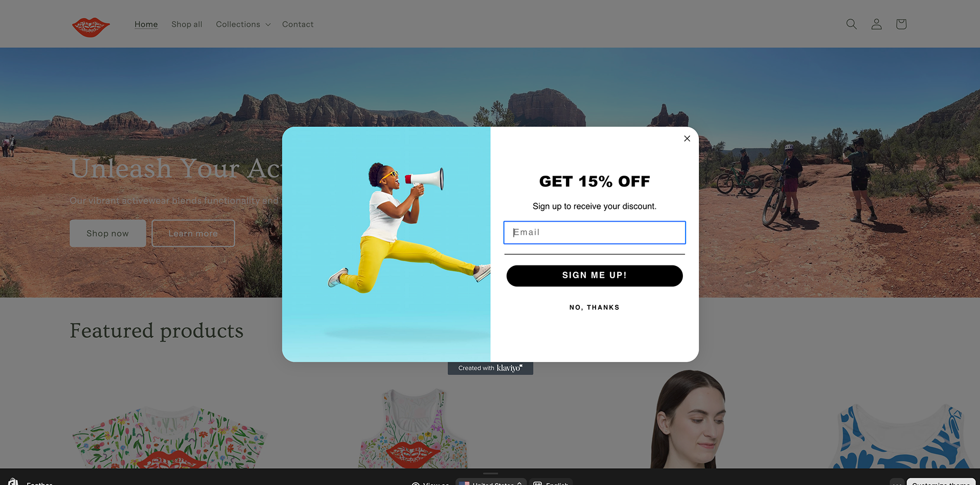
Task: Click the red lips store logo
Action: coord(91,27)
